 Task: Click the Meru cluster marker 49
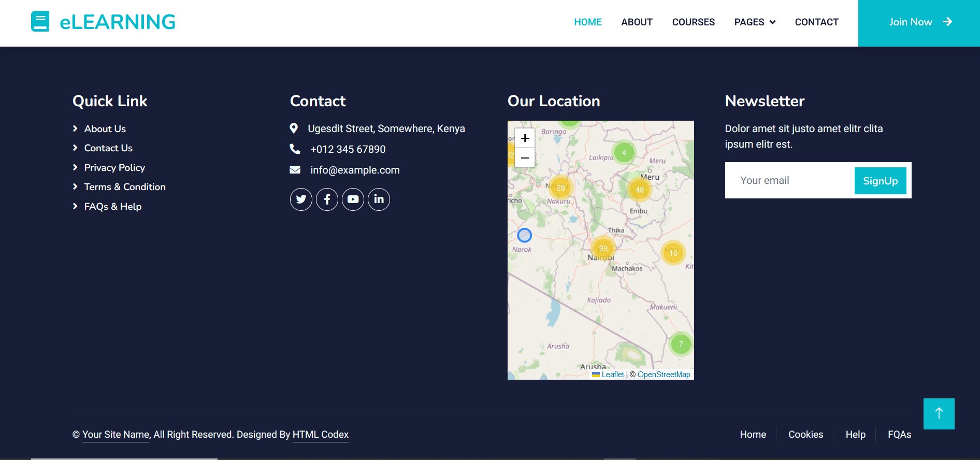(640, 190)
